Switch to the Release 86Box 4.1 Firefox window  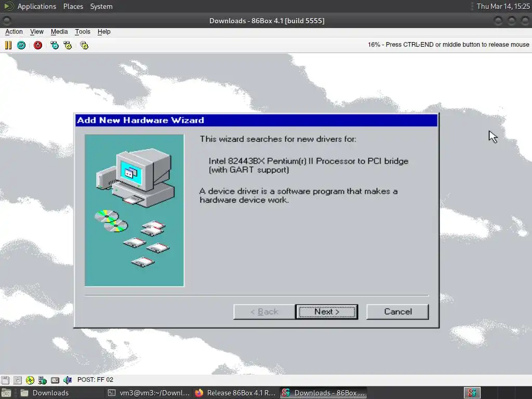click(x=236, y=393)
